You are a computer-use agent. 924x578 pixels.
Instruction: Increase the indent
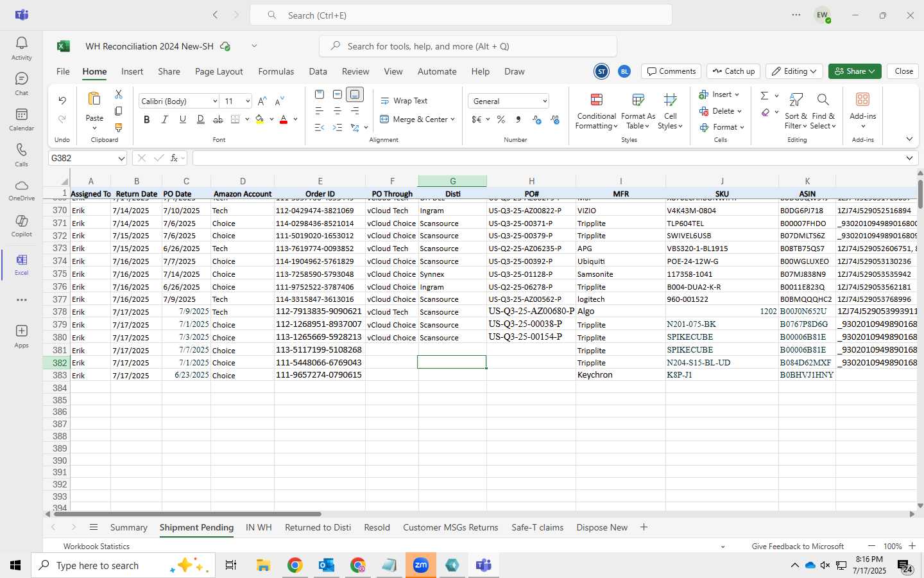[x=338, y=127]
